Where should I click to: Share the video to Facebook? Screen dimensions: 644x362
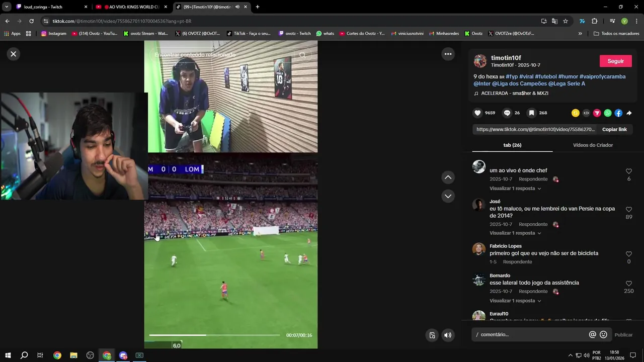(x=618, y=113)
